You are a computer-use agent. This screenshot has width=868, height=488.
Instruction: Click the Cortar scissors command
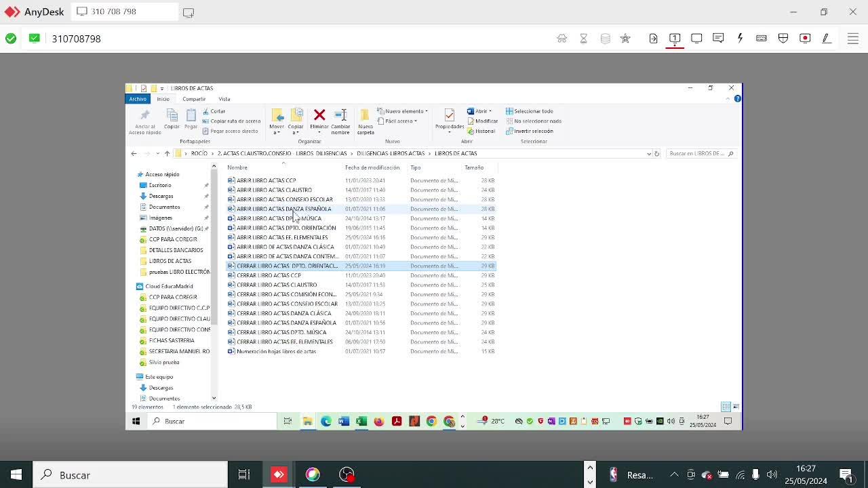tap(214, 111)
